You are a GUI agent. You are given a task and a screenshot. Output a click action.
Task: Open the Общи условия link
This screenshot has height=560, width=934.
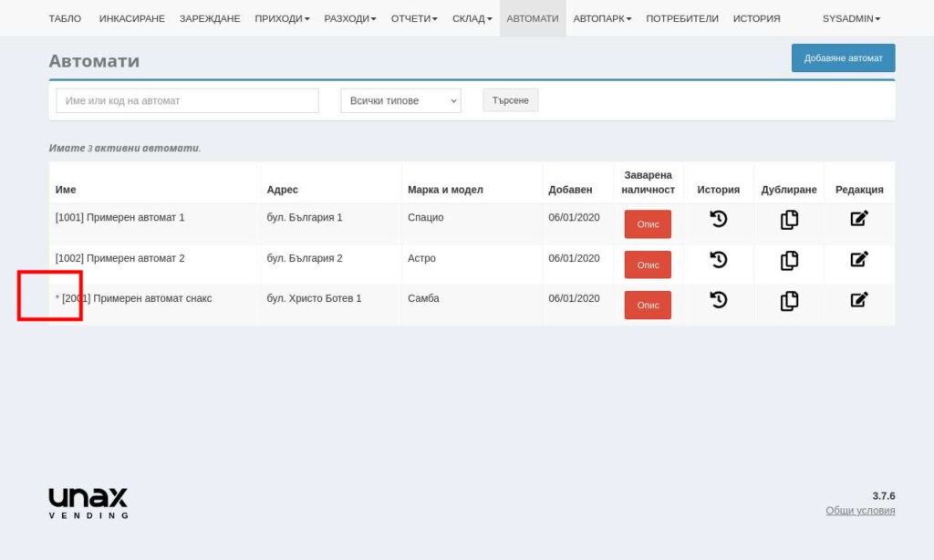860,511
